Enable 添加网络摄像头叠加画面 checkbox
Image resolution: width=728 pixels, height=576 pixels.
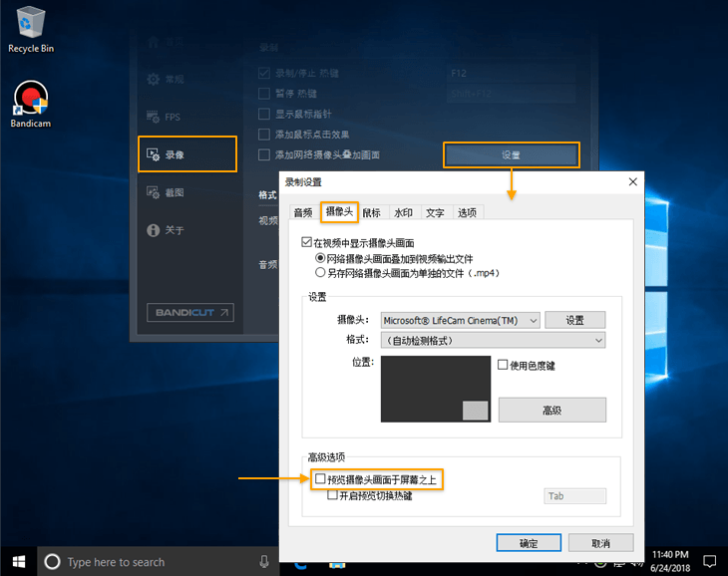pyautogui.click(x=264, y=154)
